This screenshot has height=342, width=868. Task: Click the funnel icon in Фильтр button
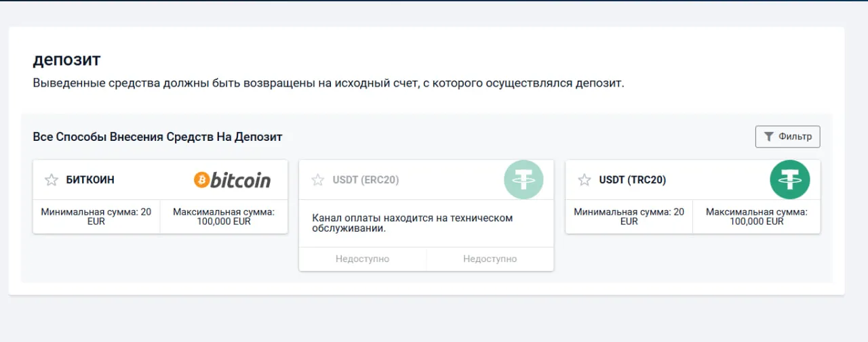tap(768, 137)
